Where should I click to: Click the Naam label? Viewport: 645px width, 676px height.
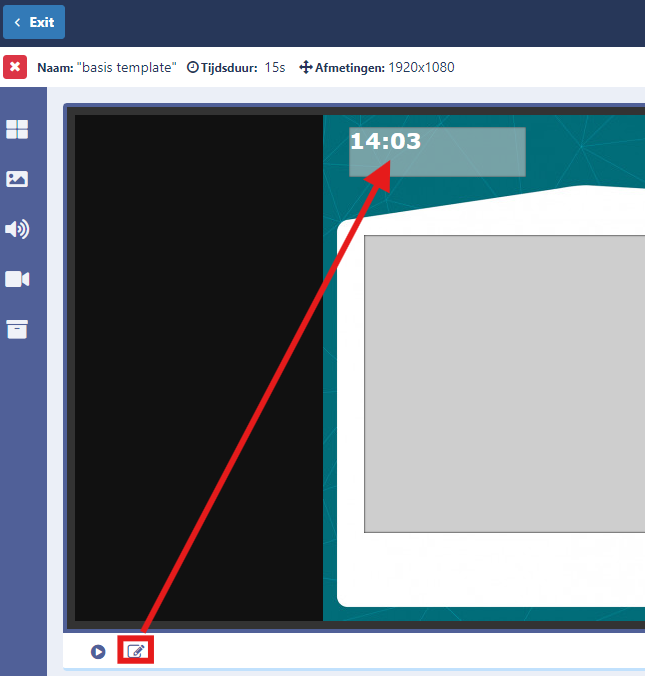[x=55, y=67]
